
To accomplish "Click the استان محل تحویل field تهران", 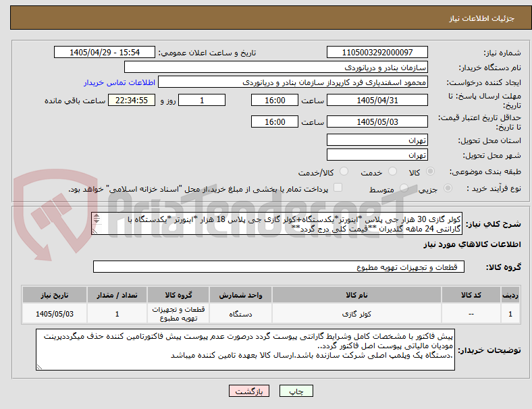I will (x=377, y=140).
